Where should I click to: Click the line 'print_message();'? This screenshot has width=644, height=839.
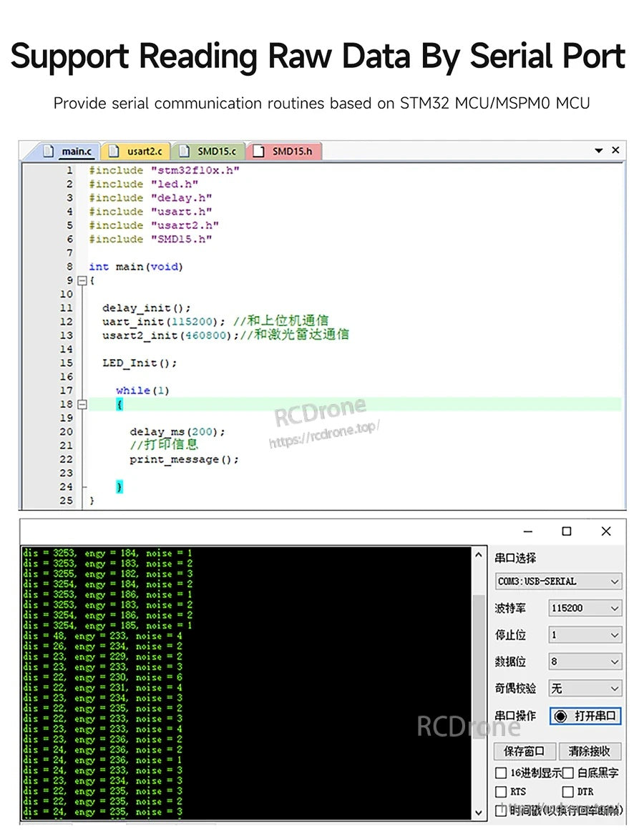tap(184, 460)
